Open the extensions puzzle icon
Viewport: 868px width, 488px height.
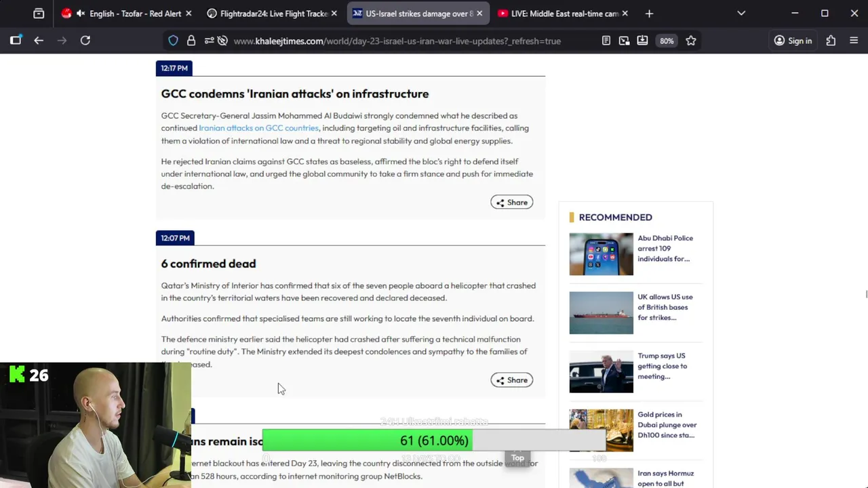(x=831, y=41)
